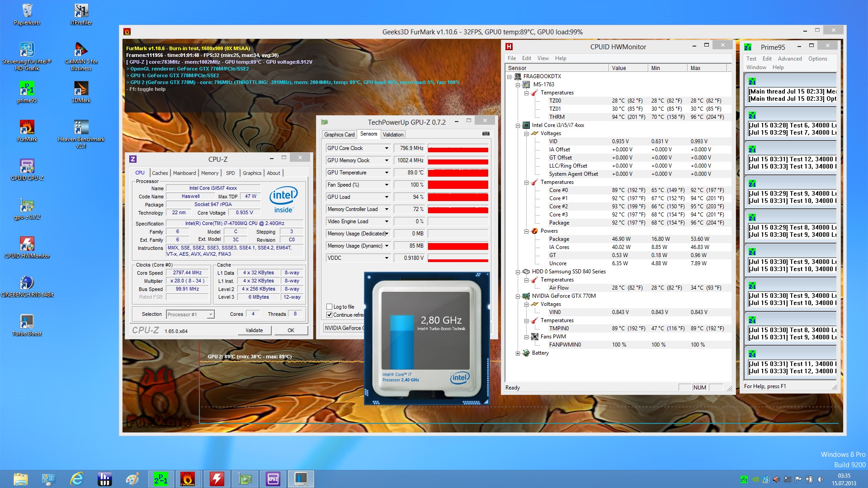The height and width of the screenshot is (488, 868).
Task: Switch to the Mainboard tab in CPU-Z
Action: click(x=184, y=173)
